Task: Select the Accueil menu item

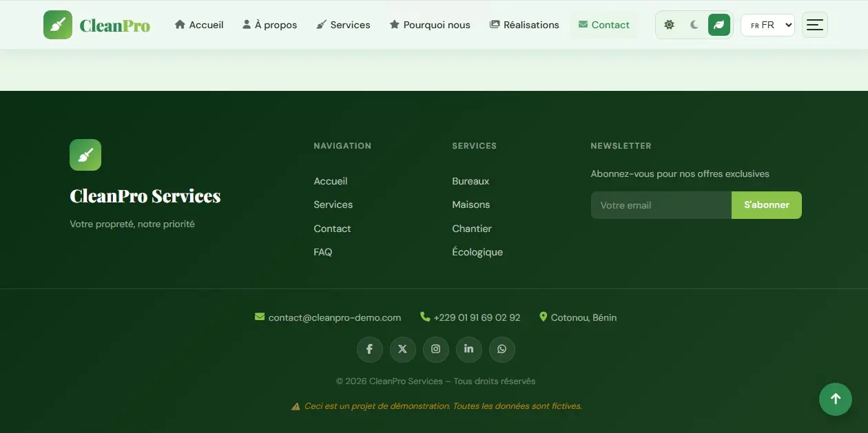Action: (198, 24)
